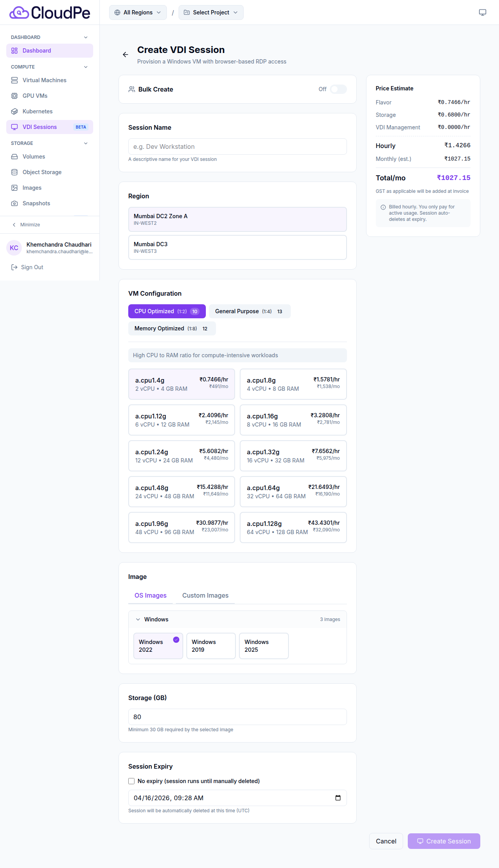Click the CloudPe logo
Image resolution: width=499 pixels, height=868 pixels.
click(x=50, y=12)
